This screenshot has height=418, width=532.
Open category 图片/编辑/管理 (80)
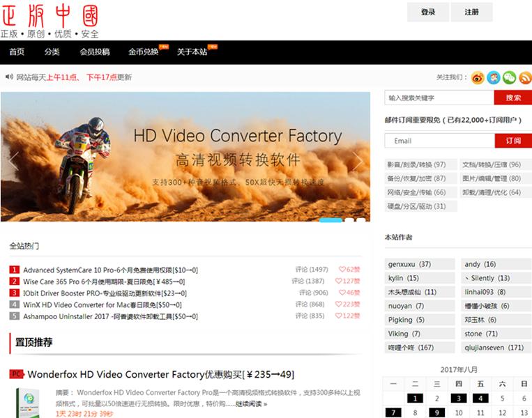[496, 178]
